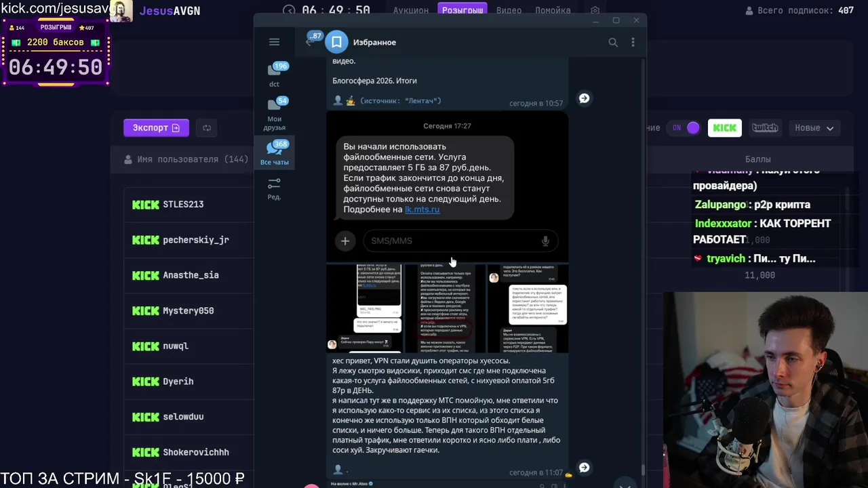
Task: Click the plus attach button in SMS screenshot
Action: [345, 241]
